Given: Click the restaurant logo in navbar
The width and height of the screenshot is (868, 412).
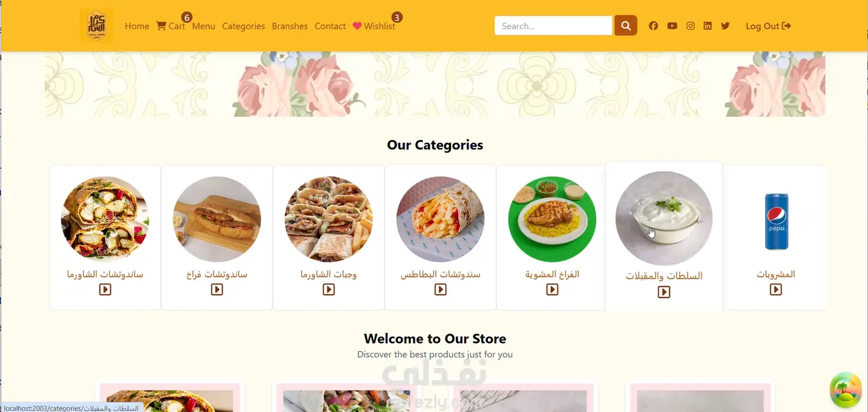Looking at the screenshot, I should (x=97, y=26).
